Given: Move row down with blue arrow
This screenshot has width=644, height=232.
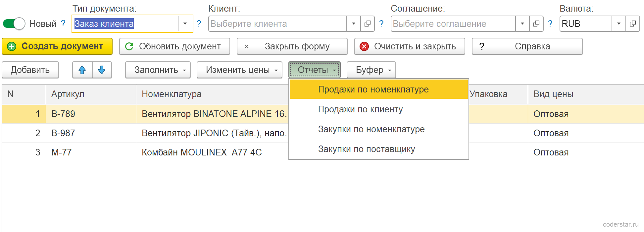Looking at the screenshot, I should 102,70.
